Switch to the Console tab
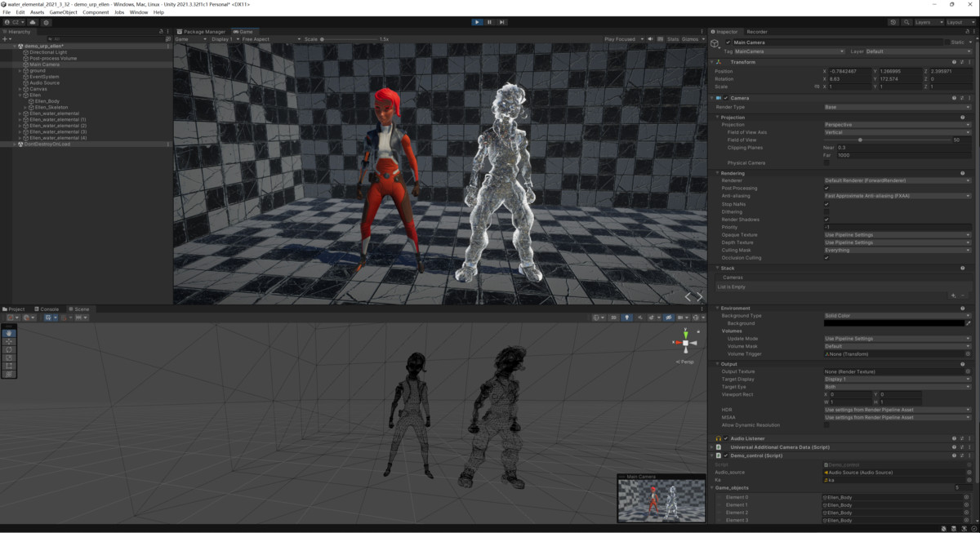The width and height of the screenshot is (980, 533). pyautogui.click(x=47, y=309)
